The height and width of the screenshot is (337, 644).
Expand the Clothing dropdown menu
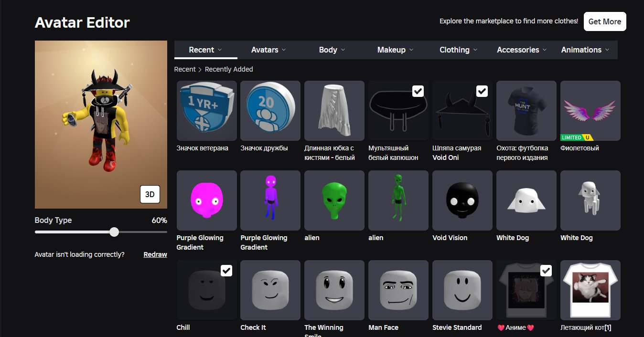coord(459,50)
